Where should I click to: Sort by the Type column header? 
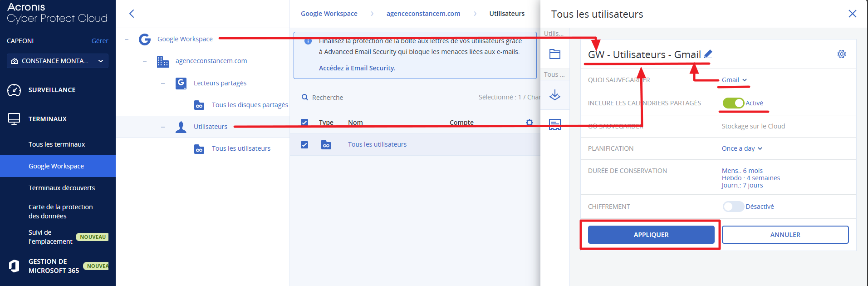point(326,123)
